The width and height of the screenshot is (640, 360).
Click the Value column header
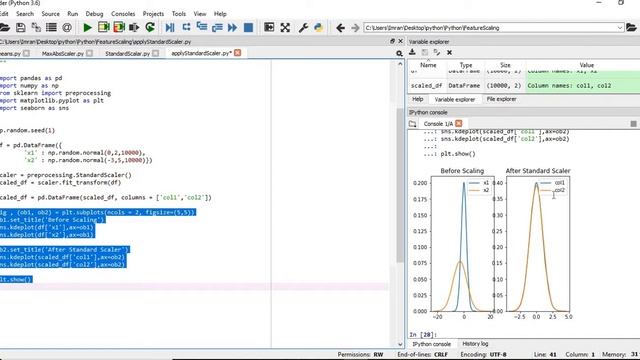click(x=587, y=65)
